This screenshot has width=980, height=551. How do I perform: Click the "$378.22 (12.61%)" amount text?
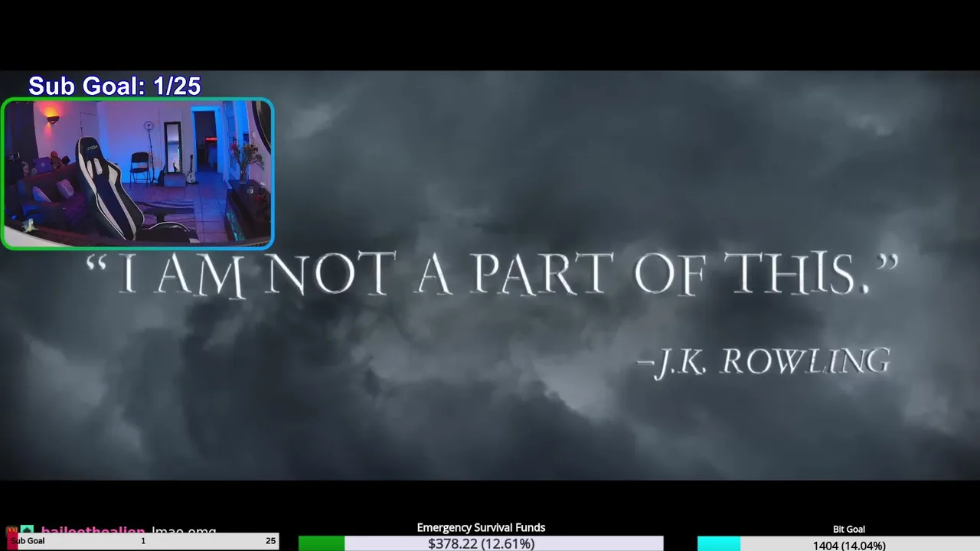pos(482,544)
